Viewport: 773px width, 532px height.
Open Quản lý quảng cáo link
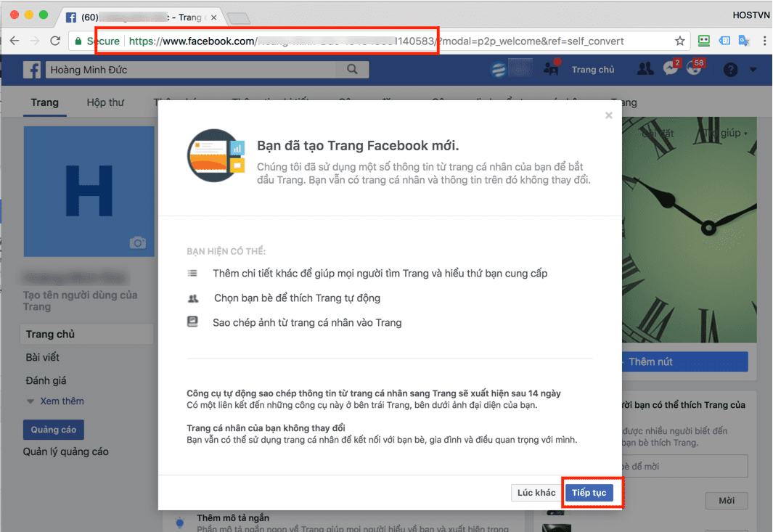coord(65,451)
